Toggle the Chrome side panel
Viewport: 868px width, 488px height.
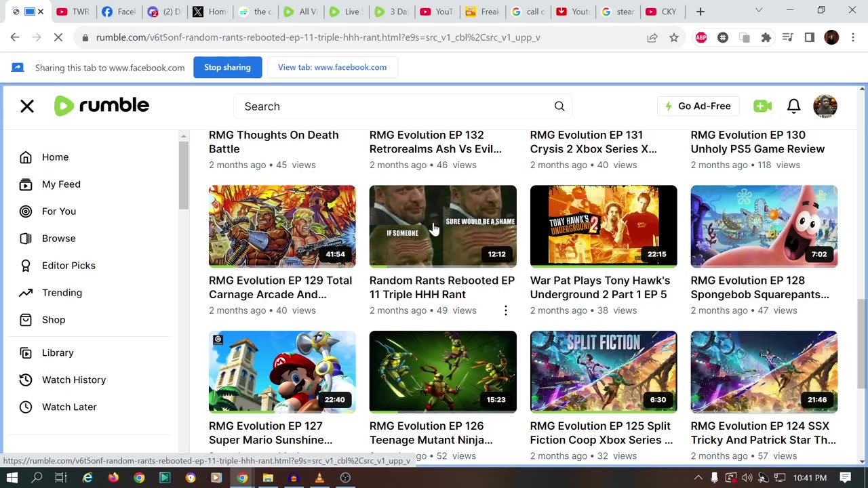pos(810,38)
